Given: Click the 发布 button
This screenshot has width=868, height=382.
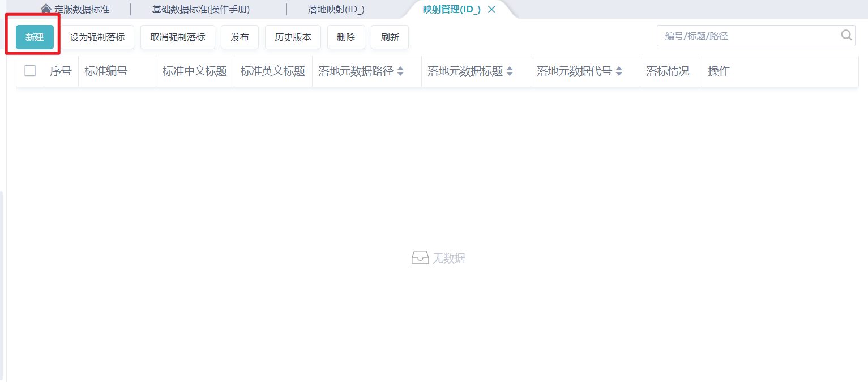Looking at the screenshot, I should pos(239,36).
